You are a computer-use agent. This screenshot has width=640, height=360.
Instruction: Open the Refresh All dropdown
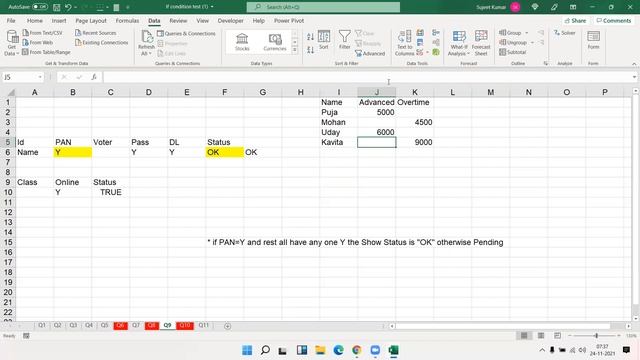[146, 43]
